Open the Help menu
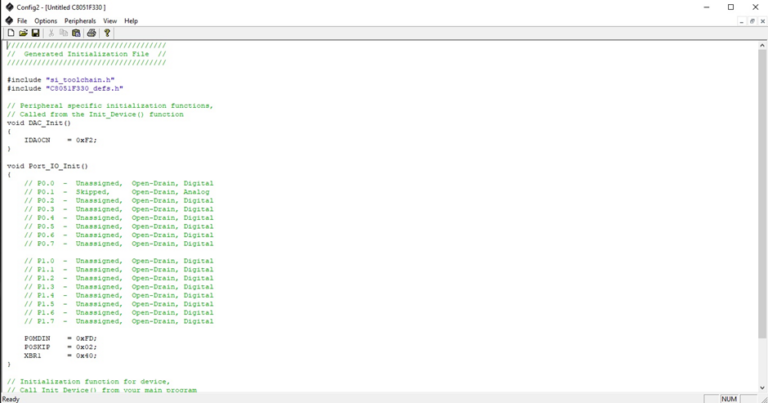Viewport: 768px width, 403px height. tap(131, 20)
